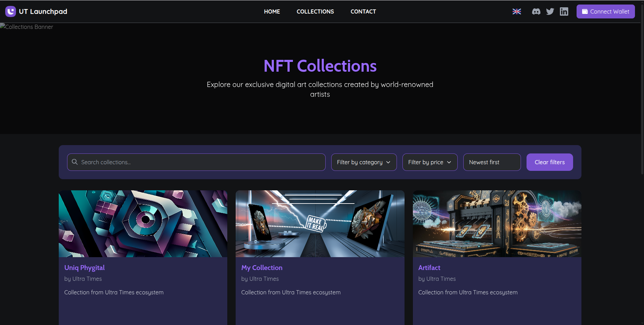Click the Uniq Phygital title link
This screenshot has height=325, width=644.
click(x=84, y=268)
